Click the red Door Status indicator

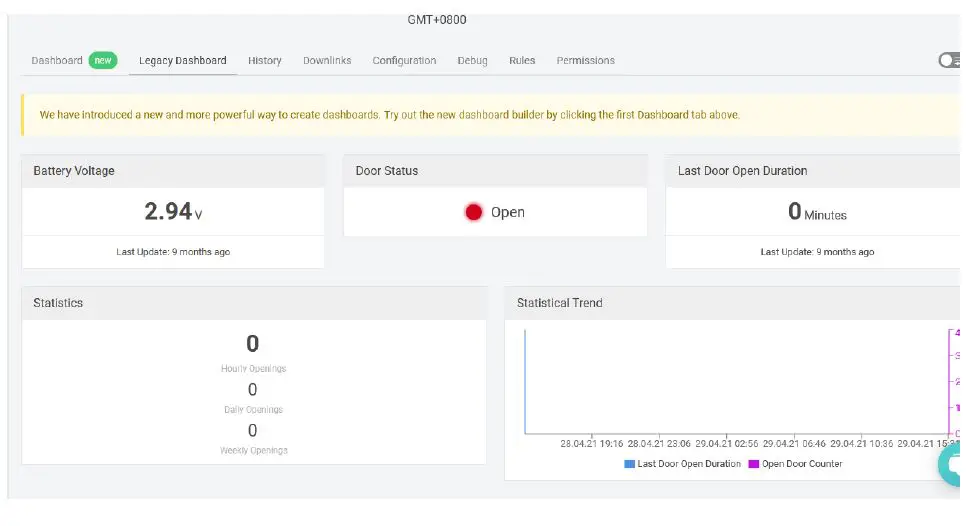(474, 212)
